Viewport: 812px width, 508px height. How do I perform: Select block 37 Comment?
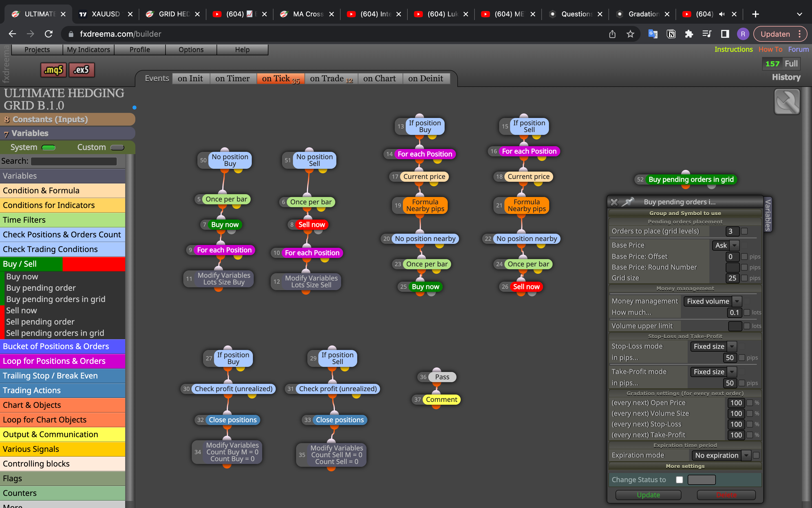(x=442, y=399)
